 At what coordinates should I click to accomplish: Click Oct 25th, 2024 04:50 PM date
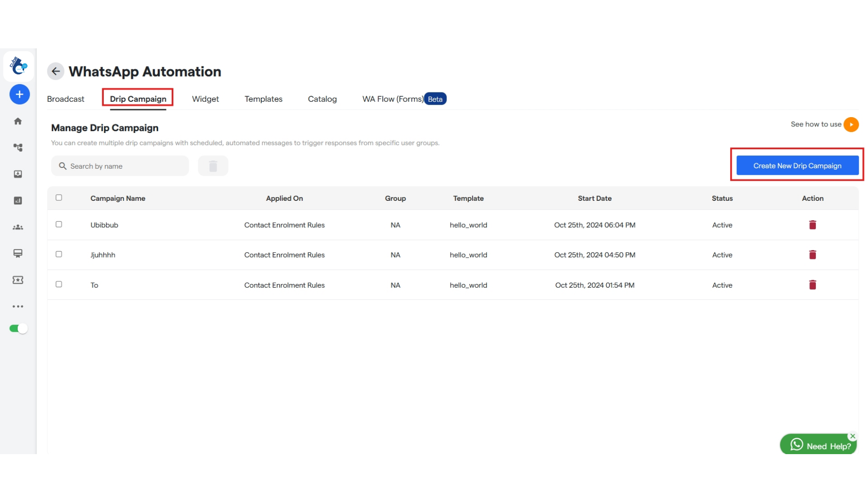click(594, 255)
